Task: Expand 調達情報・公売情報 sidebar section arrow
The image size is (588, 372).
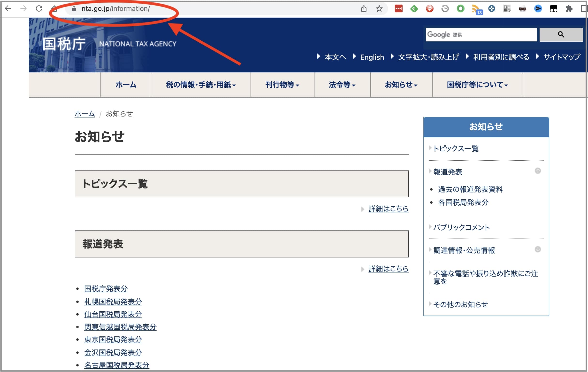Action: coord(537,249)
